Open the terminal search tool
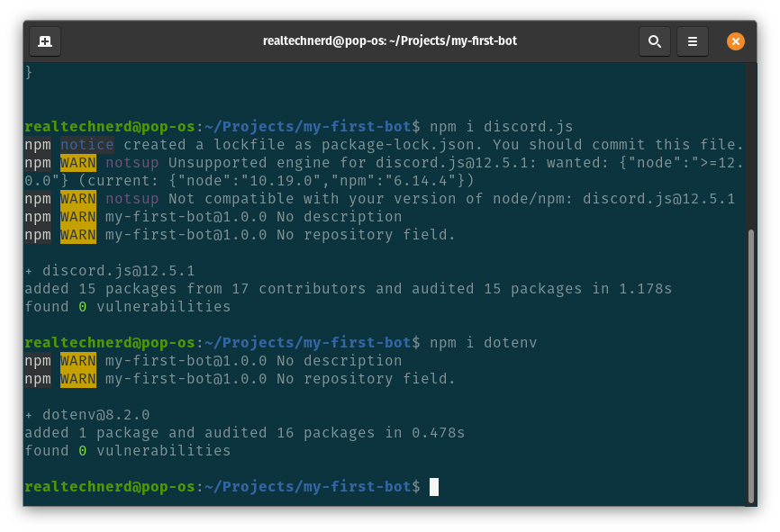 tap(654, 41)
